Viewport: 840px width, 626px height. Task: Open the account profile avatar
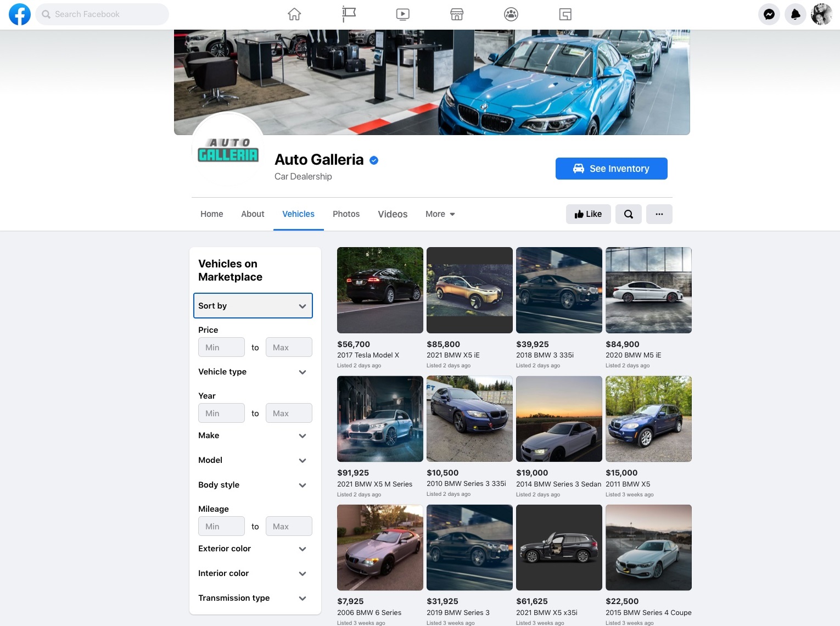click(x=822, y=14)
